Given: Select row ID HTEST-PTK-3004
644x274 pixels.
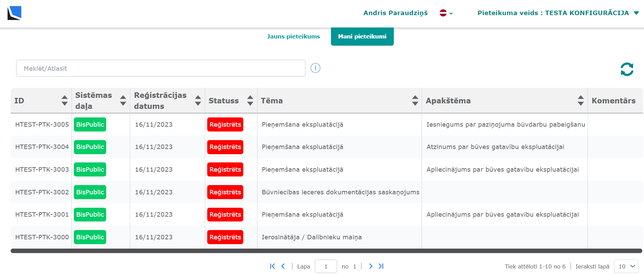Looking at the screenshot, I should [x=42, y=147].
